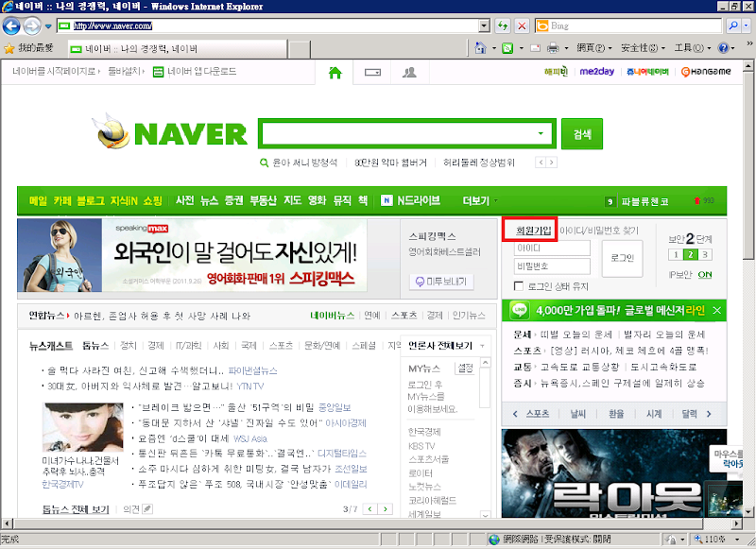
Task: Click the LINE messenger banner icon
Action: (x=519, y=310)
